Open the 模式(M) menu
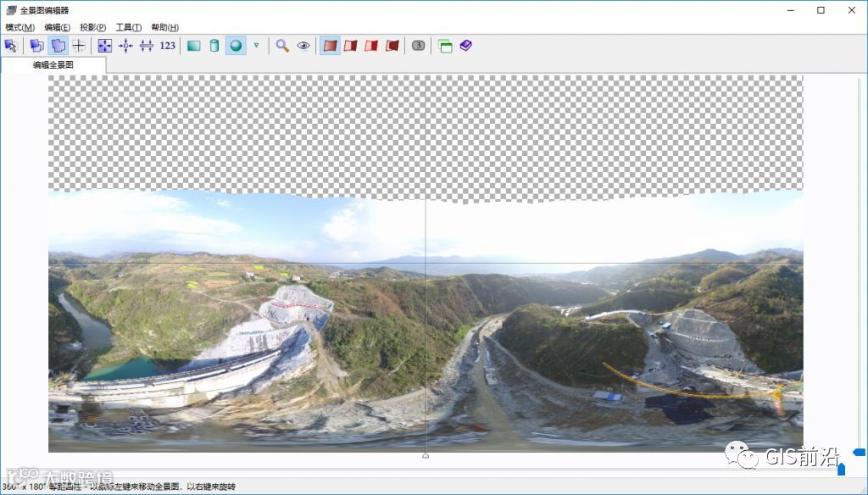 pos(20,27)
